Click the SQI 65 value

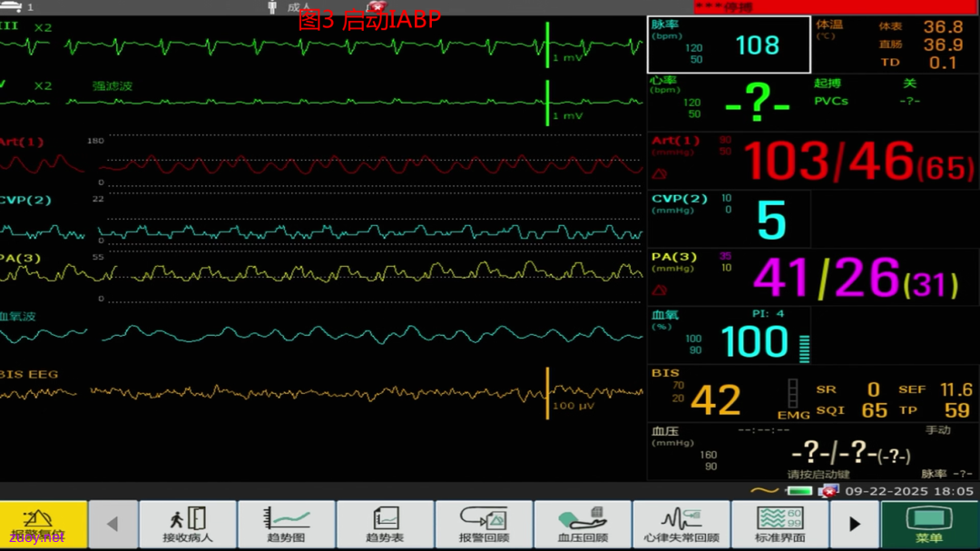(852, 410)
